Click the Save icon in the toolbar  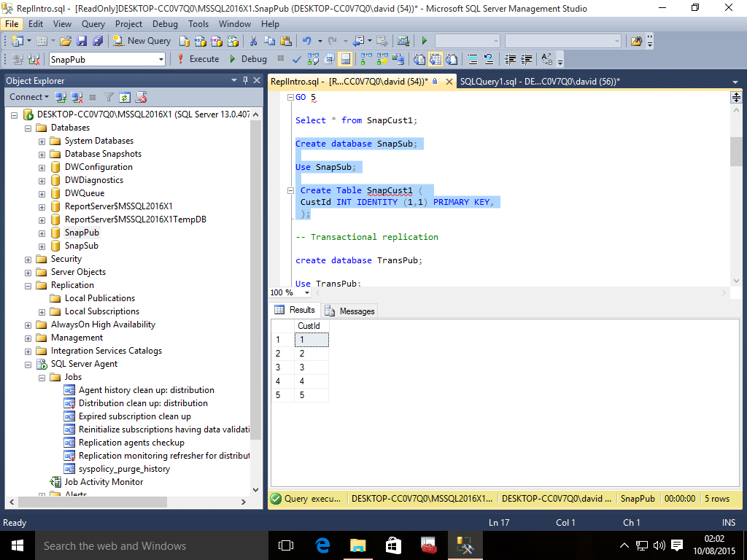pyautogui.click(x=81, y=41)
